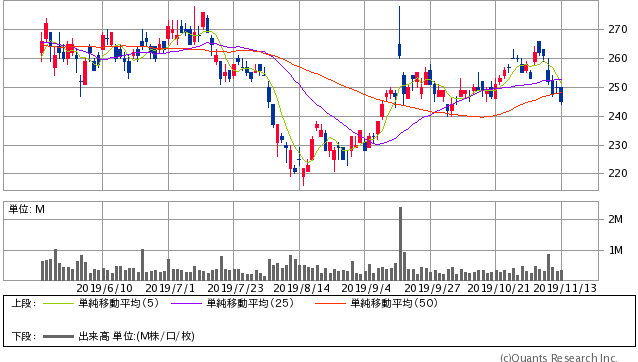Click the 2019/9/27 date axis label
Viewport: 638px width, 362px height.
click(x=433, y=288)
